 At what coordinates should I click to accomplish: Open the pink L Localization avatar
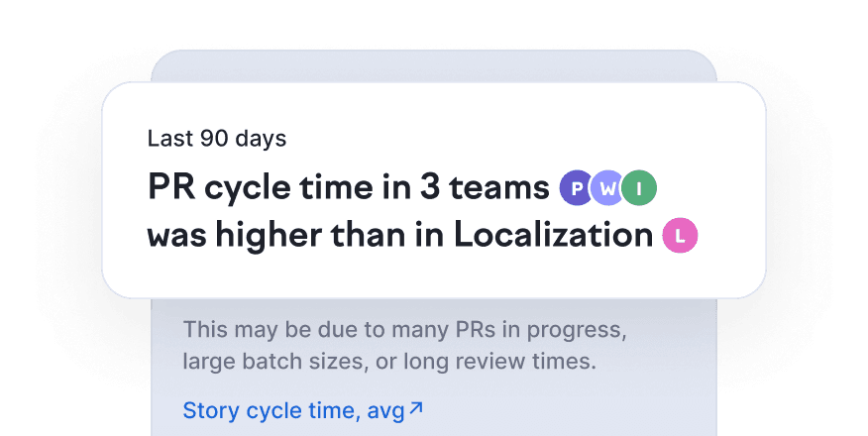(x=681, y=236)
